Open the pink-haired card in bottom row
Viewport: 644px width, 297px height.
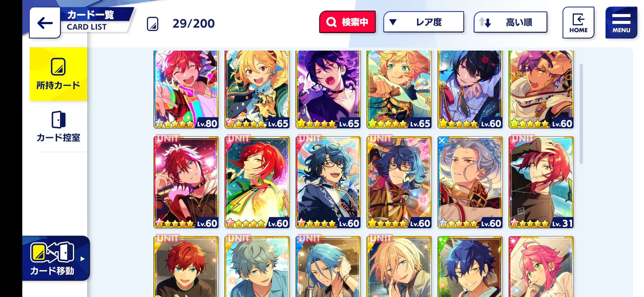click(541, 266)
